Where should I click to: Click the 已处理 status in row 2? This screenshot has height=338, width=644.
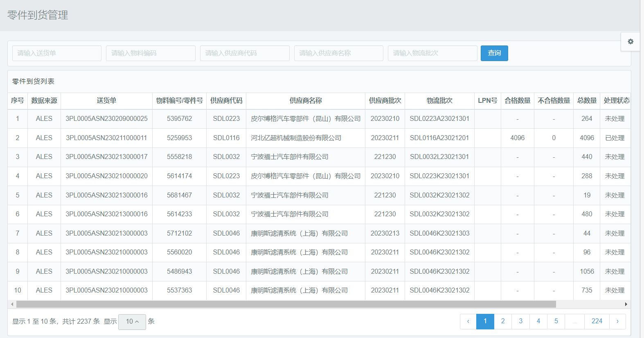click(615, 138)
